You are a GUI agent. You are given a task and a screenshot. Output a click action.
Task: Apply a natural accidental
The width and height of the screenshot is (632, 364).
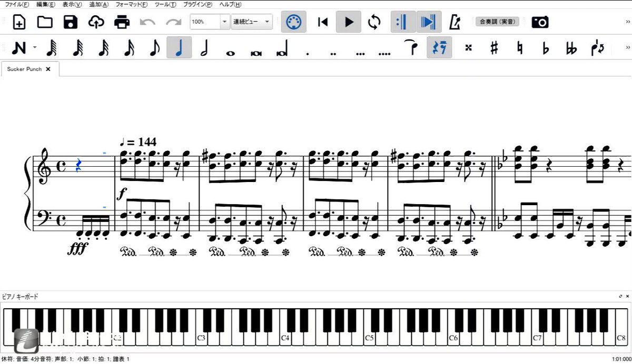(x=520, y=48)
